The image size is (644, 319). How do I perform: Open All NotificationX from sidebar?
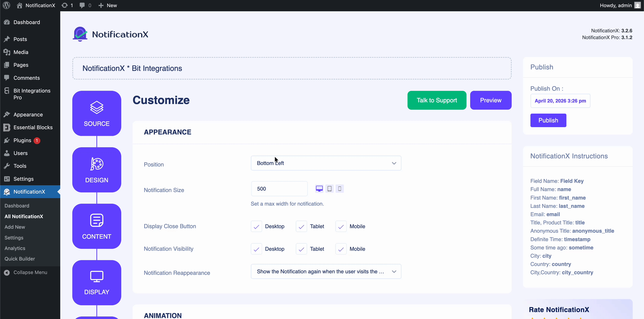pyautogui.click(x=24, y=216)
